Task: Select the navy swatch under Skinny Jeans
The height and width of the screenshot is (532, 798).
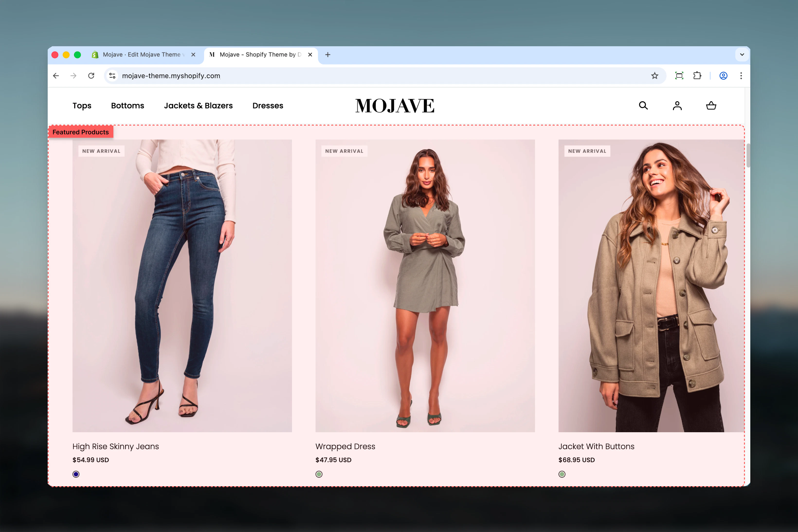Action: click(x=76, y=474)
